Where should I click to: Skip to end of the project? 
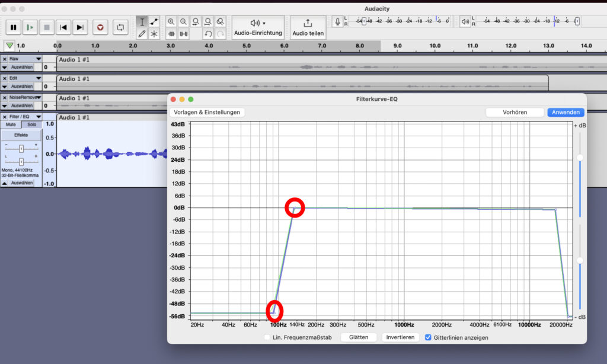tap(80, 27)
